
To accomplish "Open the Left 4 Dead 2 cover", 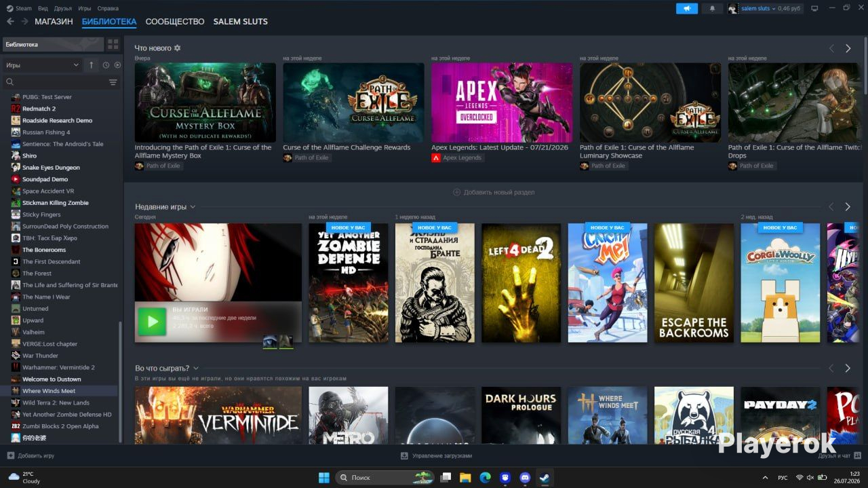I will 521,282.
